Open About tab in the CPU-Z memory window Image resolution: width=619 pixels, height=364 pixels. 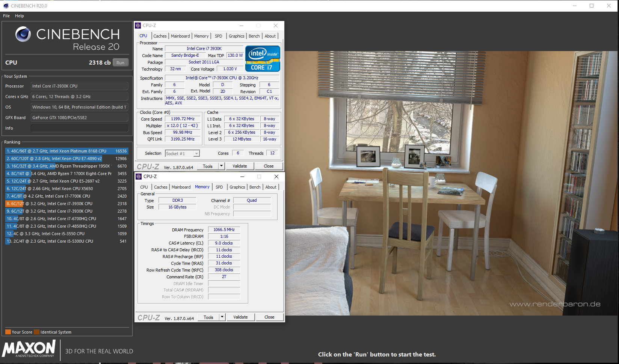(271, 187)
